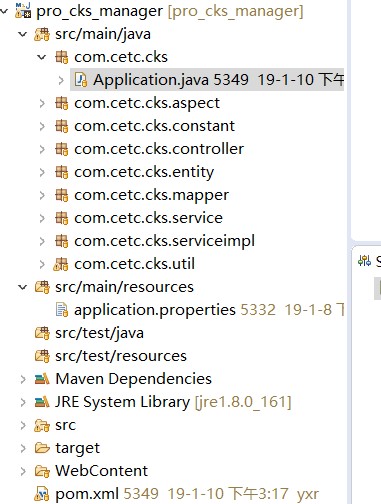The image size is (381, 504).
Task: Click the pro_cks_manager project icon
Action: (23, 10)
